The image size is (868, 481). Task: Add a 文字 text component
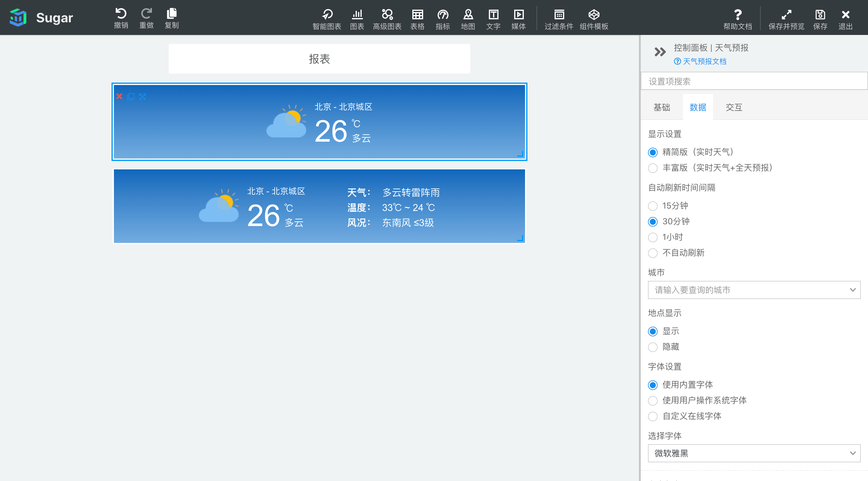[x=493, y=19]
